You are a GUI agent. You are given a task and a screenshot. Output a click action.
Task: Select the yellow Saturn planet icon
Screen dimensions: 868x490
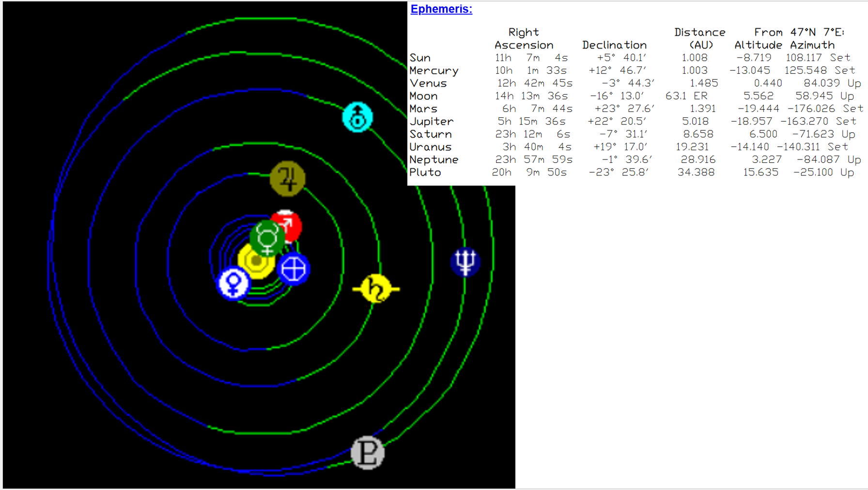(x=376, y=289)
